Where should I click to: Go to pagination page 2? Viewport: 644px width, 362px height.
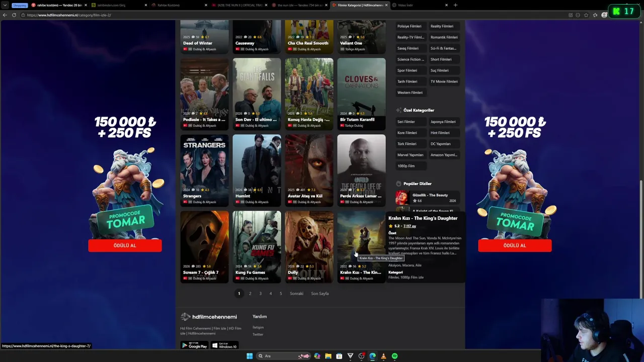[x=250, y=294]
